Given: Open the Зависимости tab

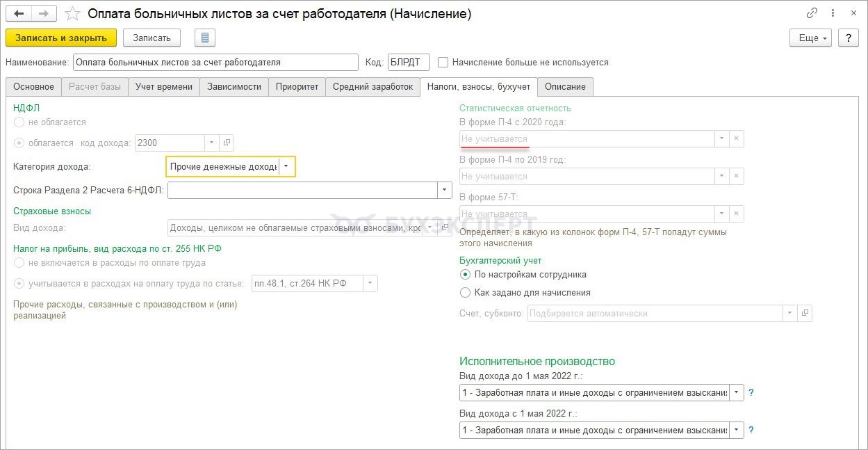Looking at the screenshot, I should pyautogui.click(x=234, y=87).
